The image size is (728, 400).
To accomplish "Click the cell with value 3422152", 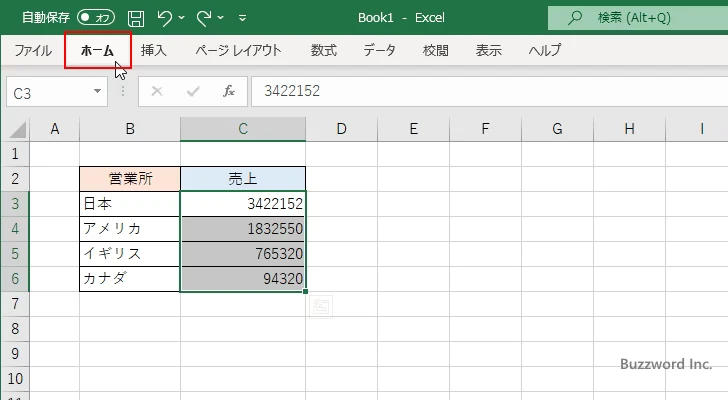I will point(243,204).
